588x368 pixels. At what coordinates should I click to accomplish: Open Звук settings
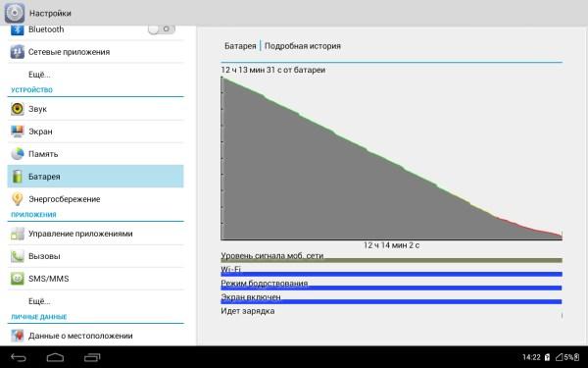coord(96,109)
